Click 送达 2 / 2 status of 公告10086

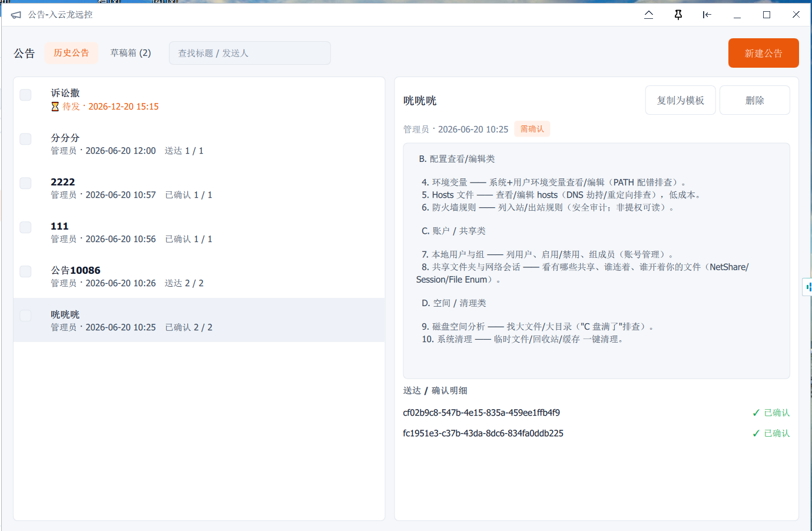click(184, 283)
